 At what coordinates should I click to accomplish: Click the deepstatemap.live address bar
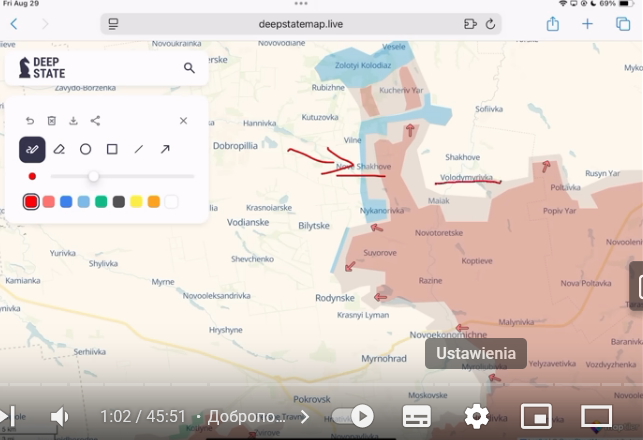point(300,24)
